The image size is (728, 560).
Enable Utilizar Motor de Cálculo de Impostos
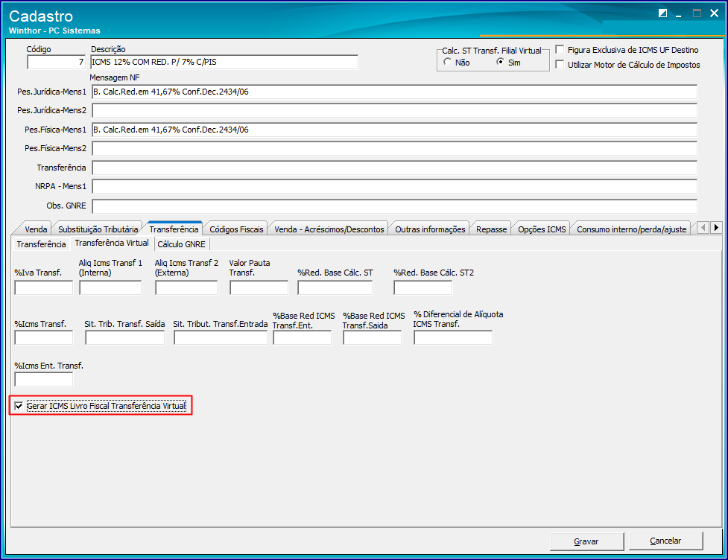[x=560, y=65]
